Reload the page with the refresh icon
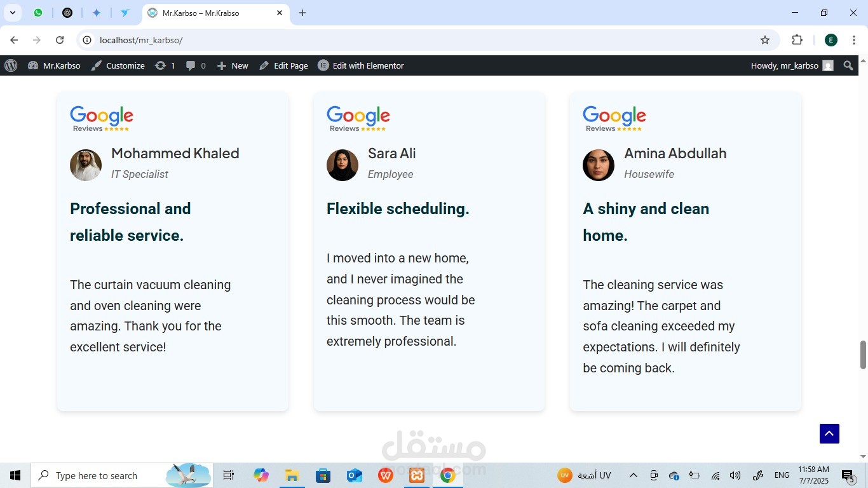Image resolution: width=868 pixels, height=488 pixels. coord(60,40)
